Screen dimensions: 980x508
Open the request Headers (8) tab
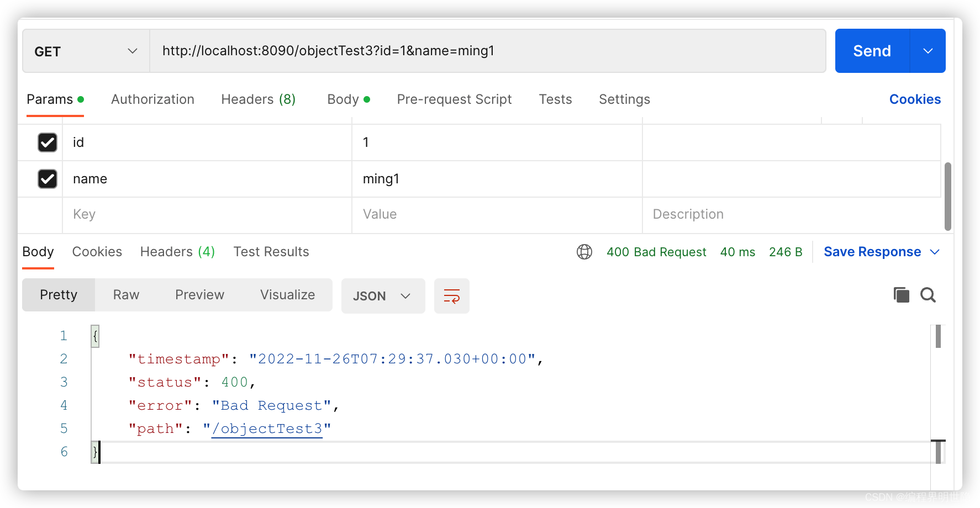pyautogui.click(x=258, y=99)
